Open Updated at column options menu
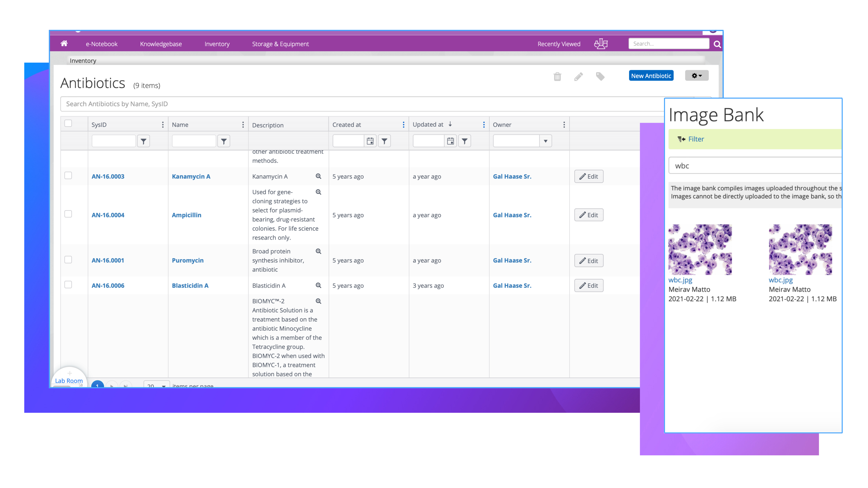 (x=484, y=125)
